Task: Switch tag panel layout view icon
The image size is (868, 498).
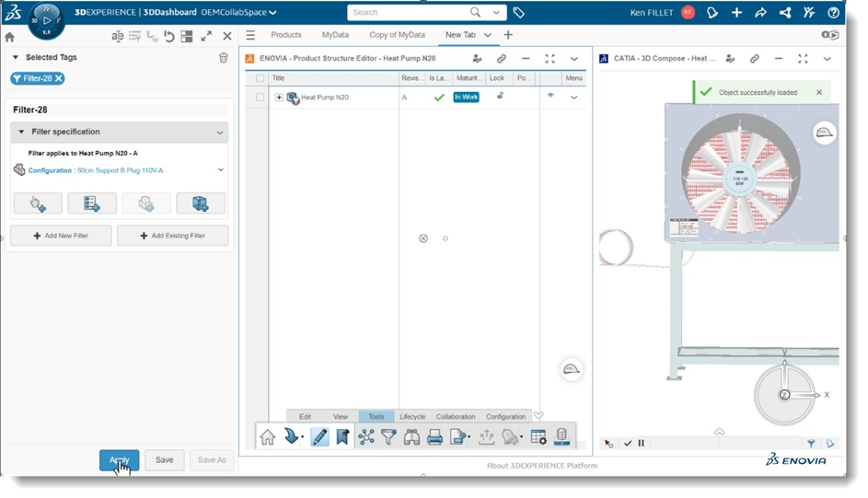Action: pos(187,37)
